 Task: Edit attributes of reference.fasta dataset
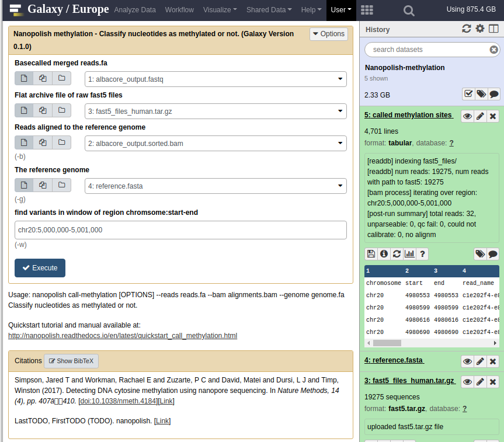coord(480,361)
